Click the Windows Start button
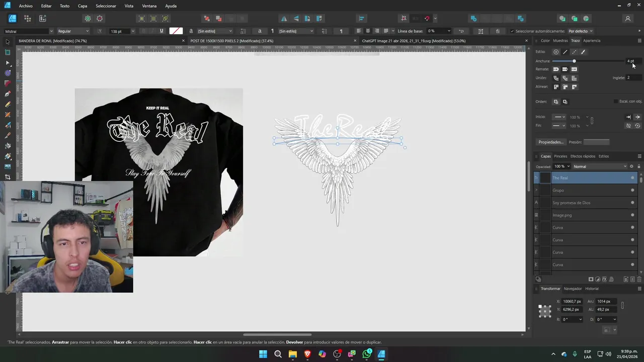Viewport: 644px width, 362px height. pos(263,354)
